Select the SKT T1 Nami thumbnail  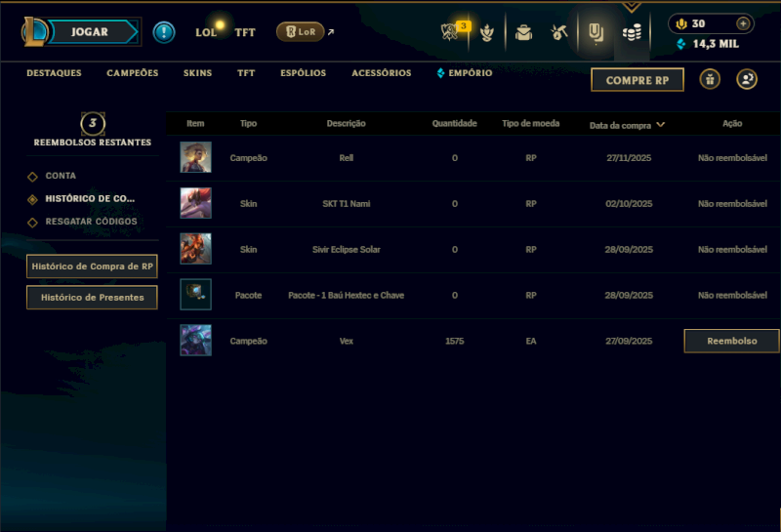[x=196, y=203]
